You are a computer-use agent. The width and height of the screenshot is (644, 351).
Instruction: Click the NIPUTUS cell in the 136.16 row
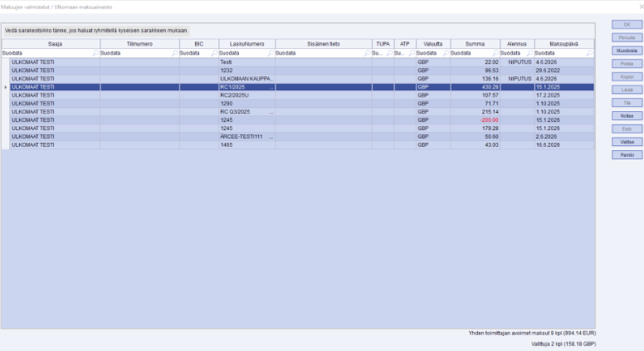click(517, 79)
